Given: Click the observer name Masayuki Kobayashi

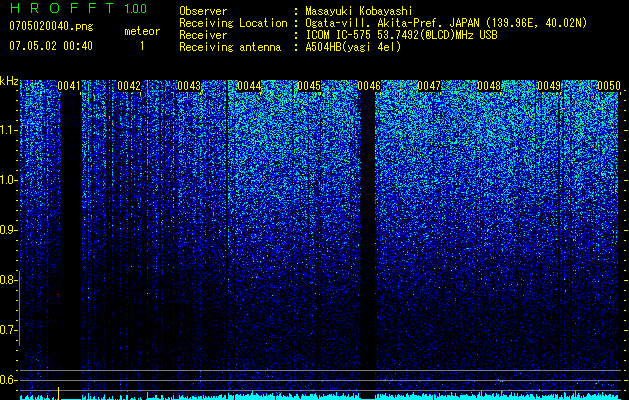Looking at the screenshot, I should 359,11.
